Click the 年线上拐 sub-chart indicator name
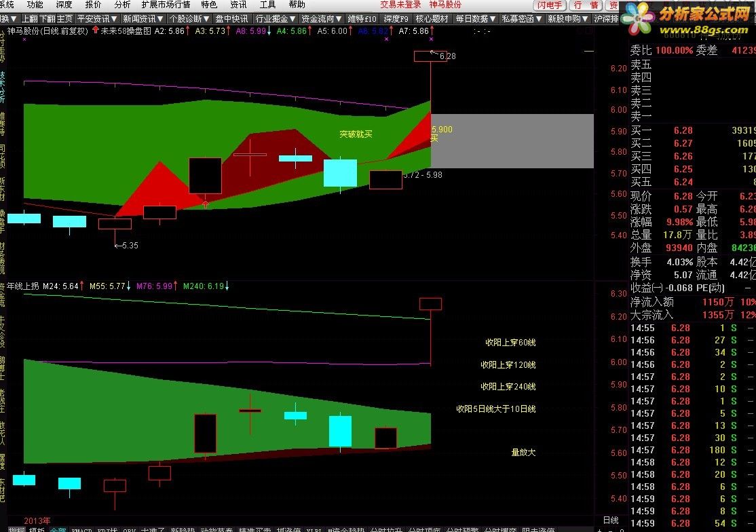 [22, 286]
